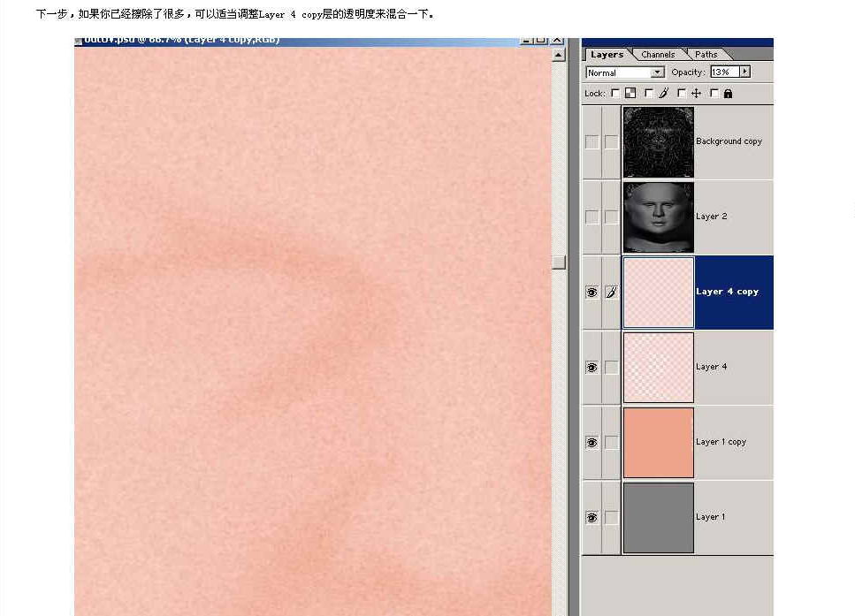Toggle link box for Background copy layer
Screen dimensions: 855x616
pos(611,141)
